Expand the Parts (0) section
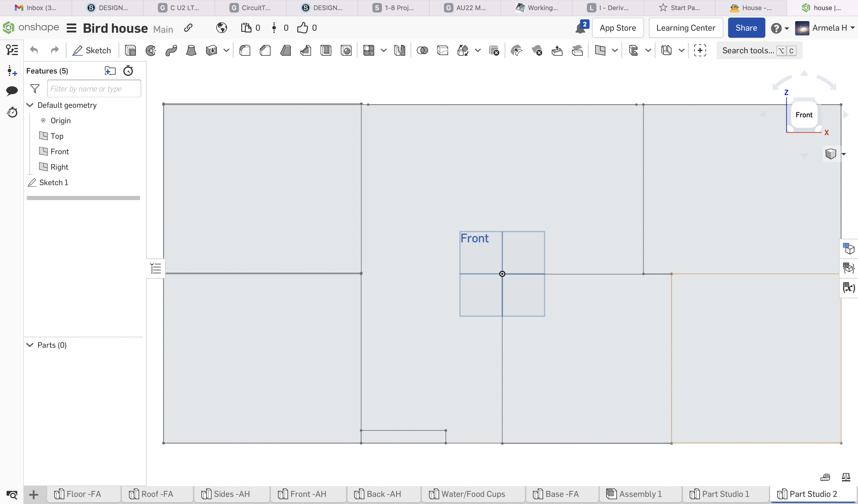The image size is (858, 504). pyautogui.click(x=30, y=345)
